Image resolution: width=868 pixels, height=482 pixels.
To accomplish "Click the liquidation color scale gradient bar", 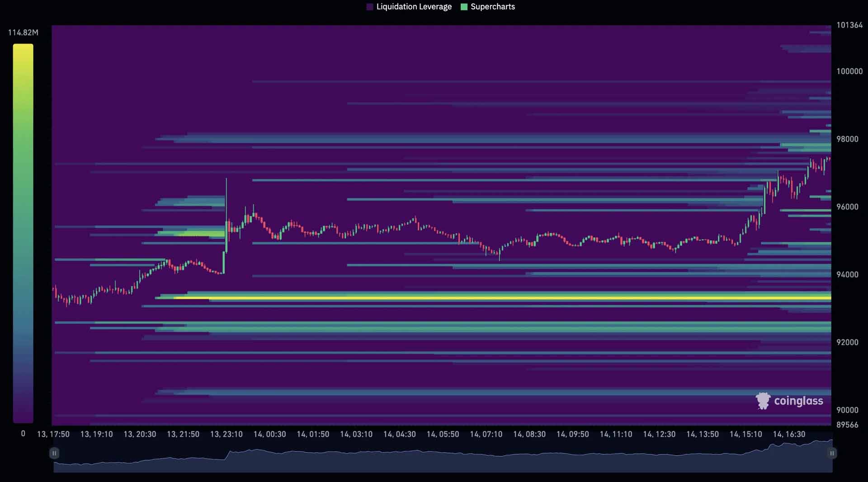I will click(x=23, y=233).
